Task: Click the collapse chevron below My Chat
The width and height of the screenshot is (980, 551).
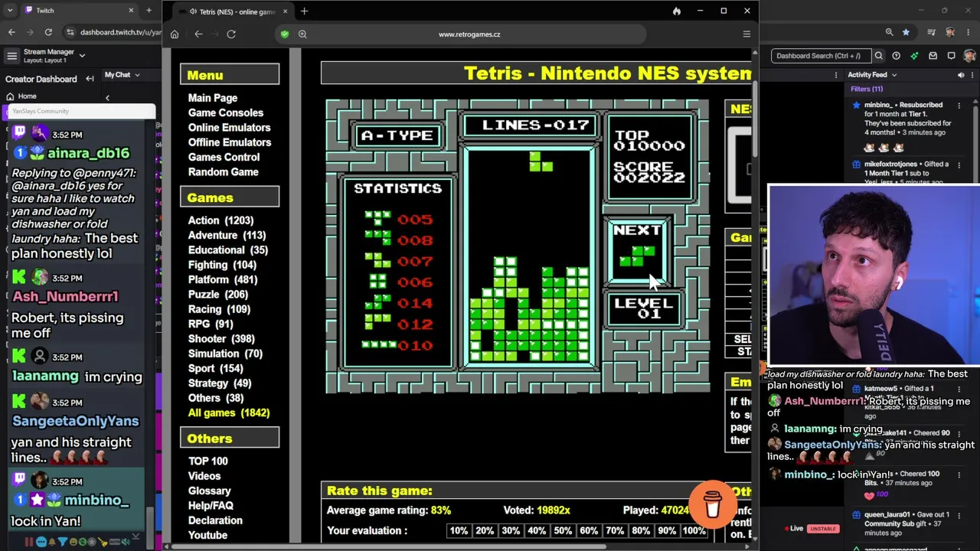Action: point(107,98)
